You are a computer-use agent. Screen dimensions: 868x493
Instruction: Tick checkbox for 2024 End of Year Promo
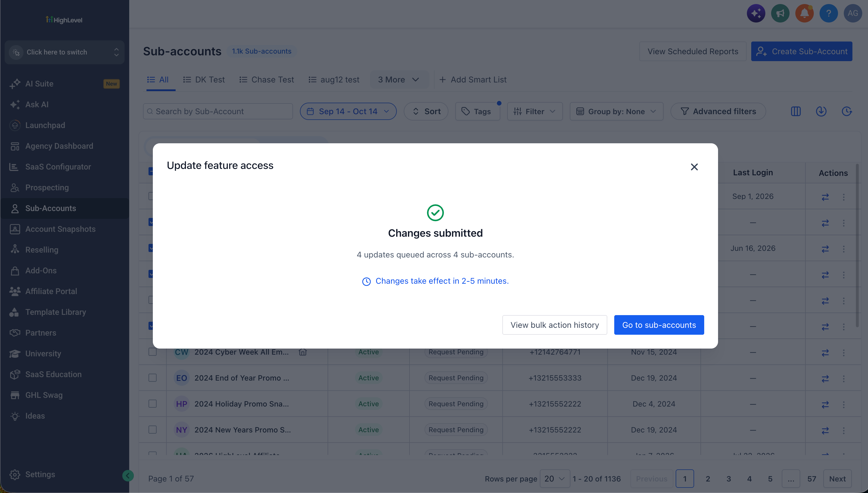click(152, 378)
